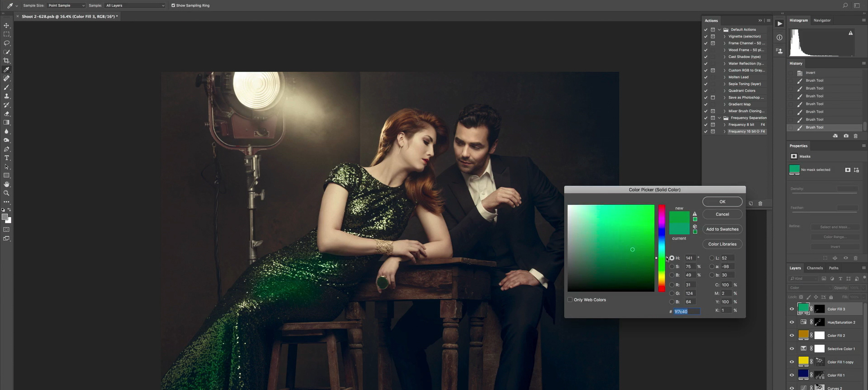Select the Pen tool
Viewport: 868px width, 390px height.
[x=6, y=149]
